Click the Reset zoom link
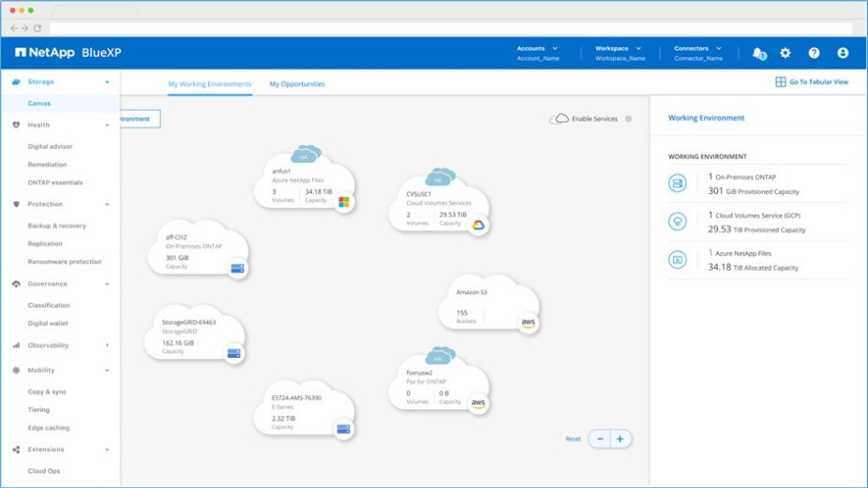 [573, 438]
